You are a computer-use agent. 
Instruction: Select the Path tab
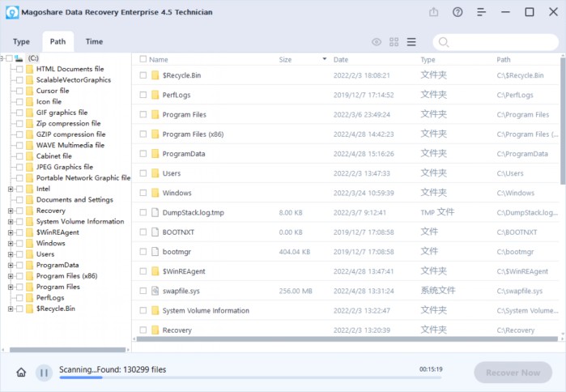click(58, 41)
